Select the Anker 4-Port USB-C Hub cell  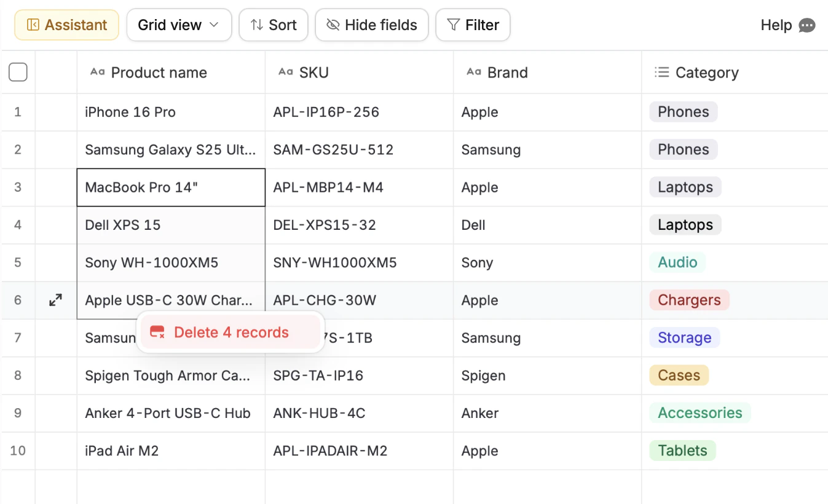[171, 413]
